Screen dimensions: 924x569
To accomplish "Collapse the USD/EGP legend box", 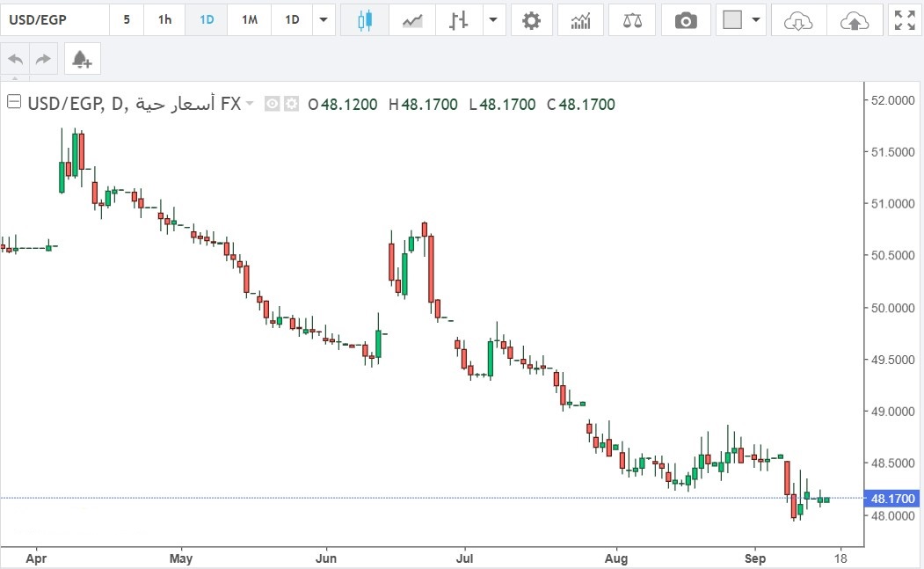I will 13,102.
